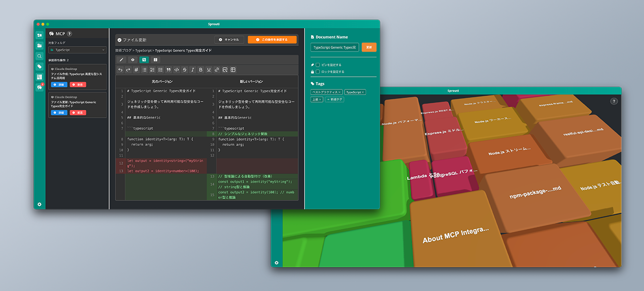Click the Document Name input field
This screenshot has height=291, width=644.
(335, 47)
